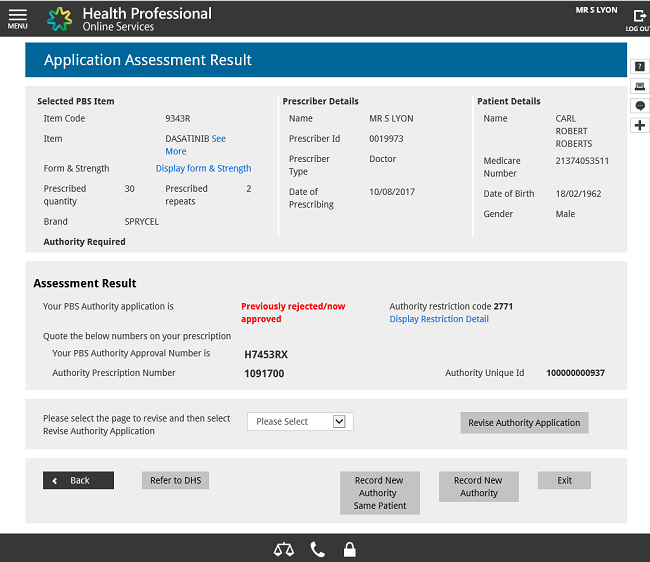Click the MR S LYON user name in the header
Image resolution: width=650 pixels, height=562 pixels.
point(596,10)
